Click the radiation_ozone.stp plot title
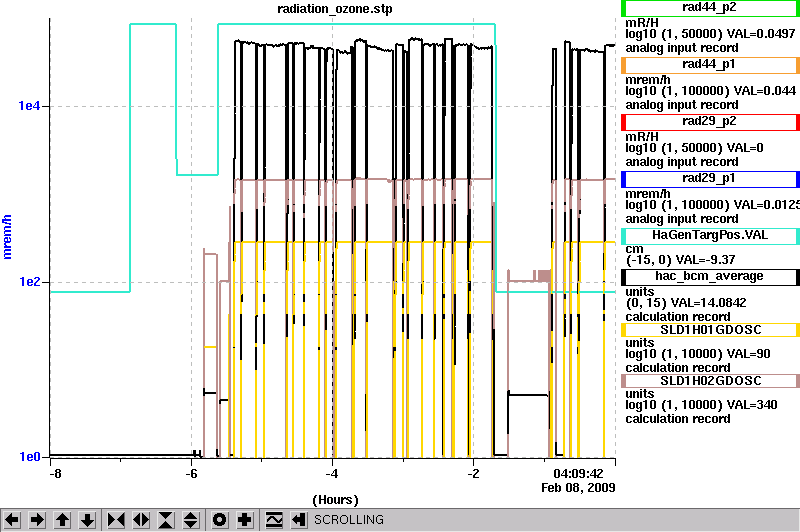The image size is (800, 532). click(x=335, y=9)
